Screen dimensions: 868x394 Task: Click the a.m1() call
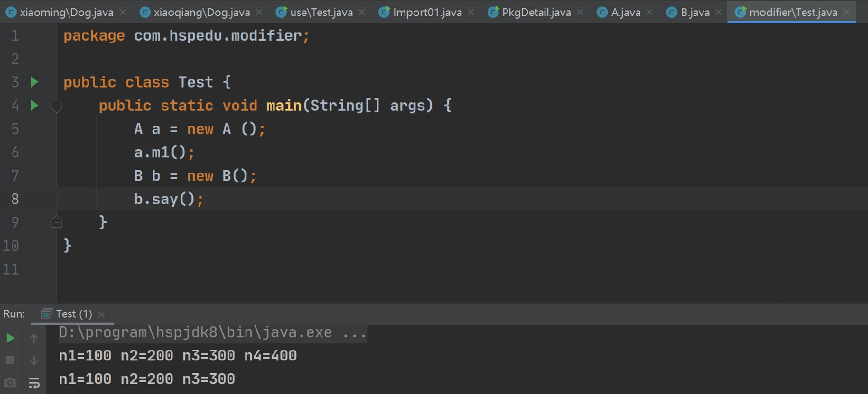pyautogui.click(x=164, y=152)
